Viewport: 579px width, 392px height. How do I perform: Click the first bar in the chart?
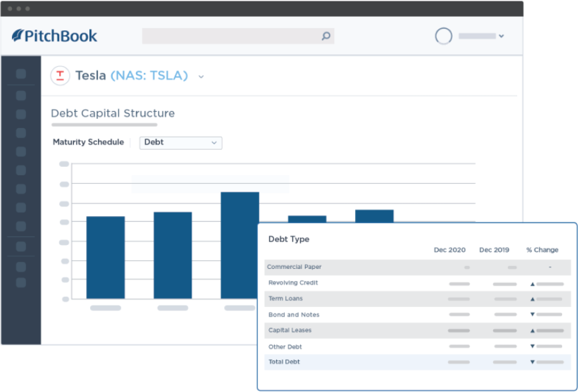[106, 258]
